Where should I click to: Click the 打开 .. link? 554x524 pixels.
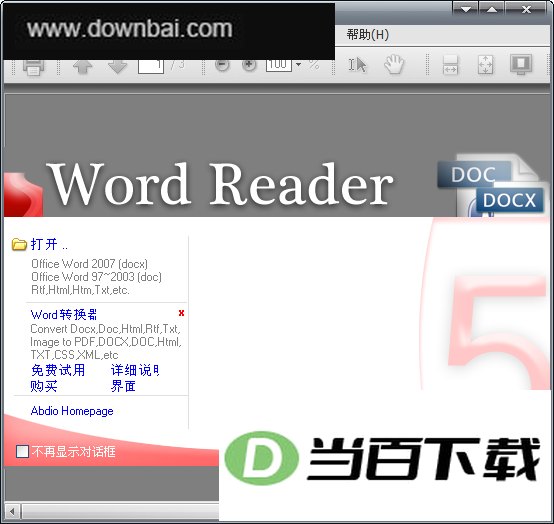[49, 244]
